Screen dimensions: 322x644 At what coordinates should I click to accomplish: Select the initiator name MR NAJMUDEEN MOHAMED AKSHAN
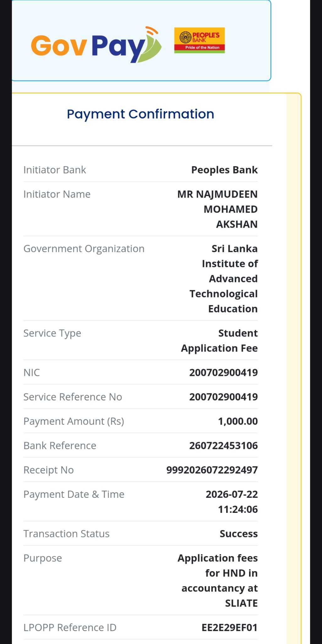coord(217,209)
